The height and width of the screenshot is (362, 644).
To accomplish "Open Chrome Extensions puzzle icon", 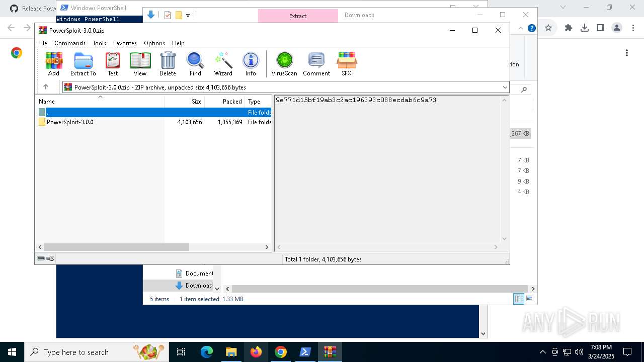I will [569, 28].
